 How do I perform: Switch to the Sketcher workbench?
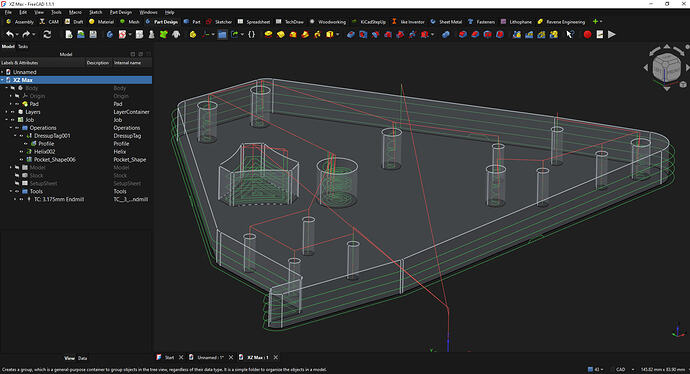tap(219, 22)
